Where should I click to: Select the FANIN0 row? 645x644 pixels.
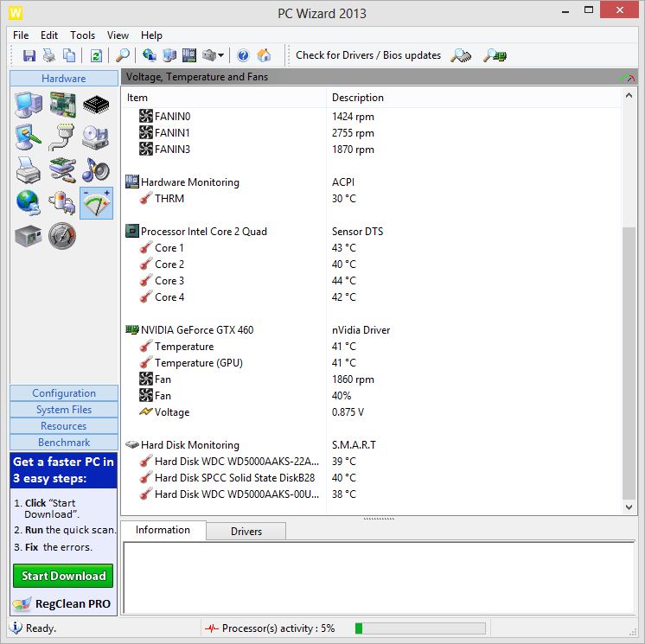point(371,117)
